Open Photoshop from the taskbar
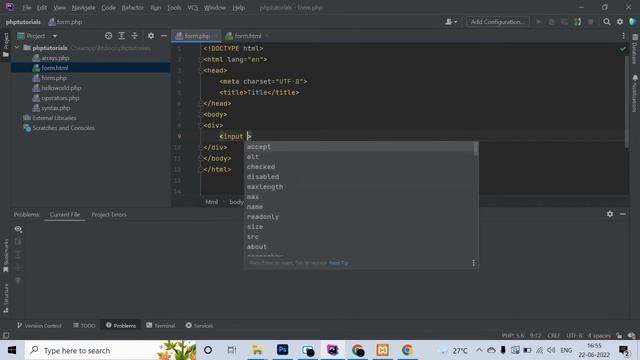Viewport: 640px width, 360px height. coord(282,350)
